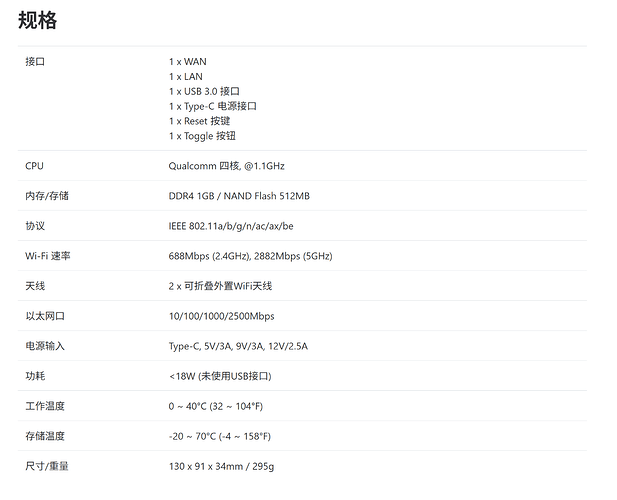Click the '<18W (未使用USB接口)' value

[x=219, y=376]
